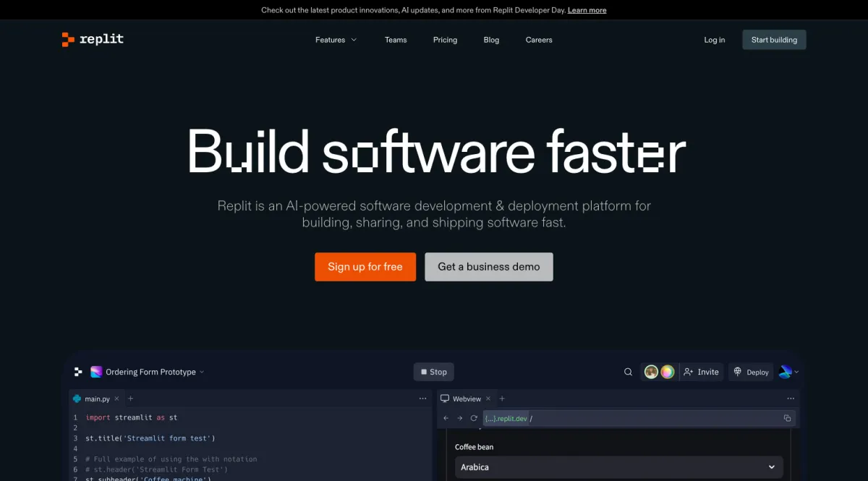
Task: Click the Webview back arrow
Action: click(446, 418)
